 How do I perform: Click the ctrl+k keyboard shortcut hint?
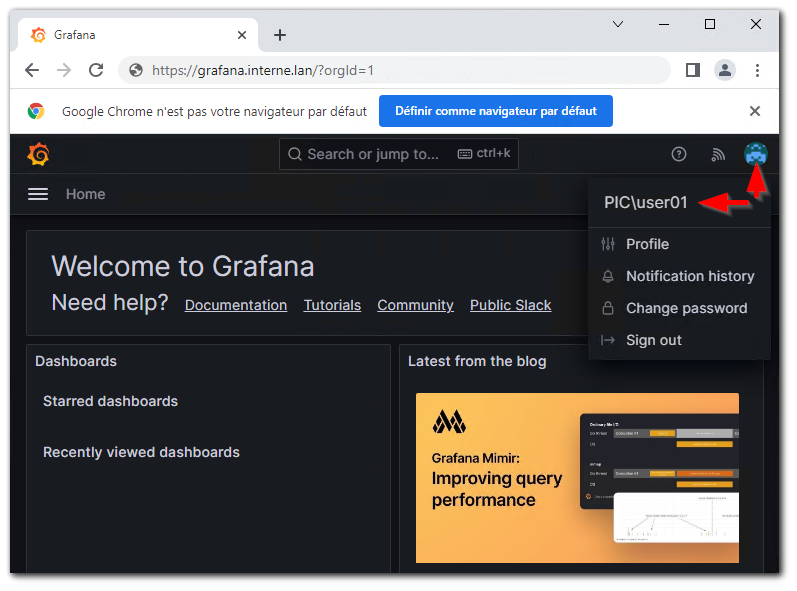[484, 153]
